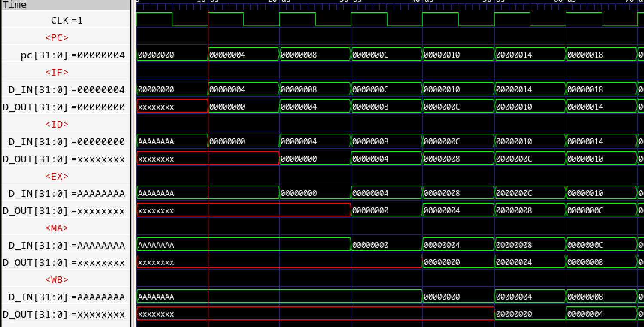Click the <PC> group comment label
644x327 pixels.
[57, 38]
